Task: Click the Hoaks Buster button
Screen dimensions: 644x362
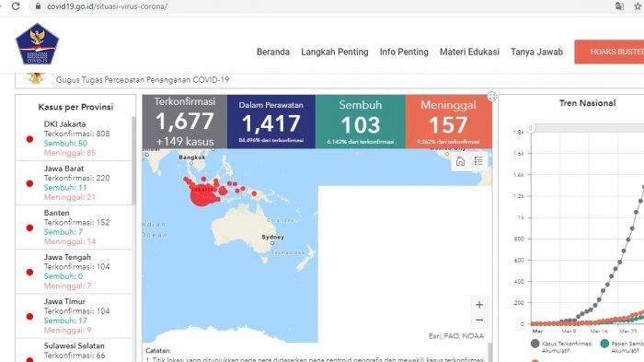Action: [x=609, y=52]
